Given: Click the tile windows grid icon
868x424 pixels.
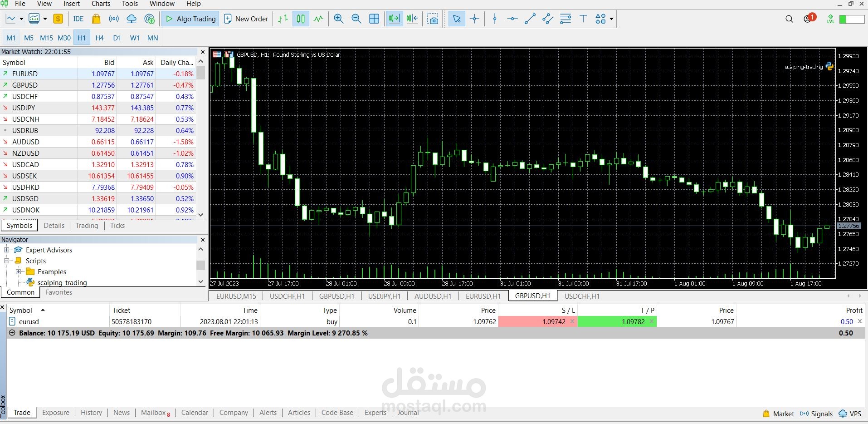Looking at the screenshot, I should click(374, 19).
